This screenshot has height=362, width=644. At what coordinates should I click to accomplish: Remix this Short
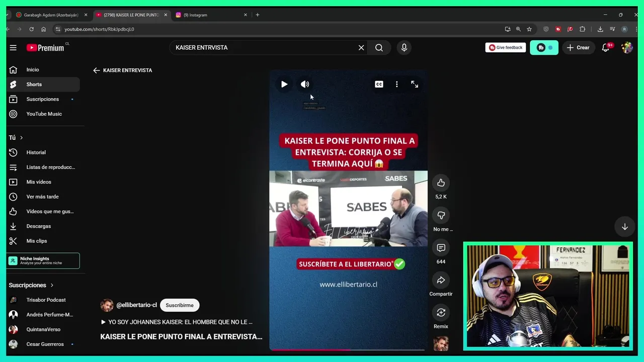pos(441,313)
